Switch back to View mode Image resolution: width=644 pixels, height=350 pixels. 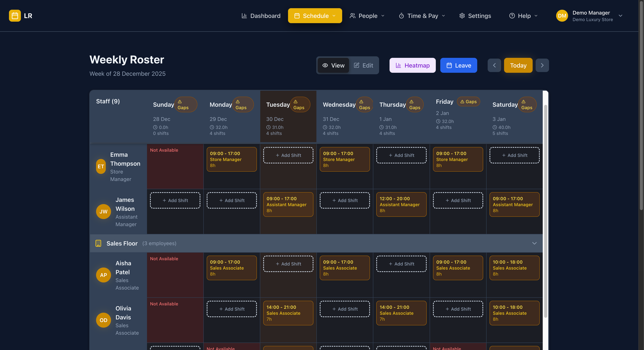click(333, 65)
